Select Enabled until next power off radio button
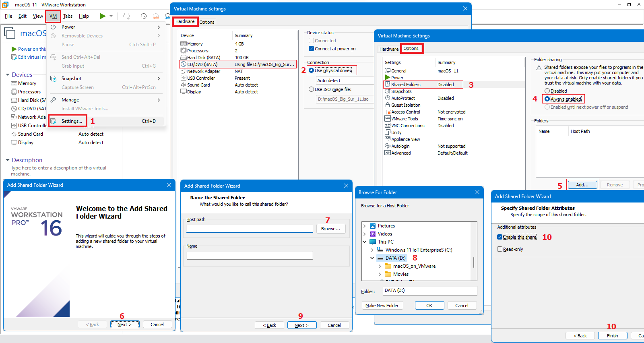644x343 pixels. (547, 107)
